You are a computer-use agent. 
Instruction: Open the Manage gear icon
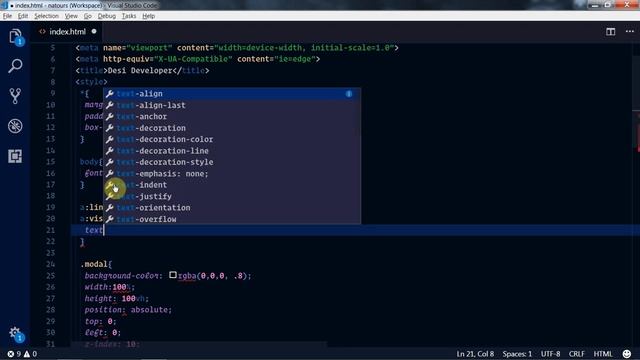click(x=15, y=333)
